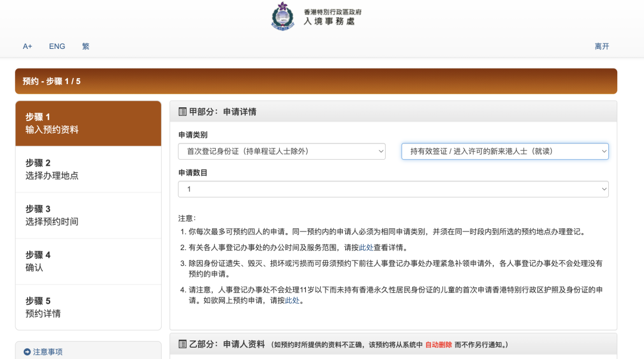Click the list icon beside 乙部分
Viewport: 644px width, 359px height.
182,344
